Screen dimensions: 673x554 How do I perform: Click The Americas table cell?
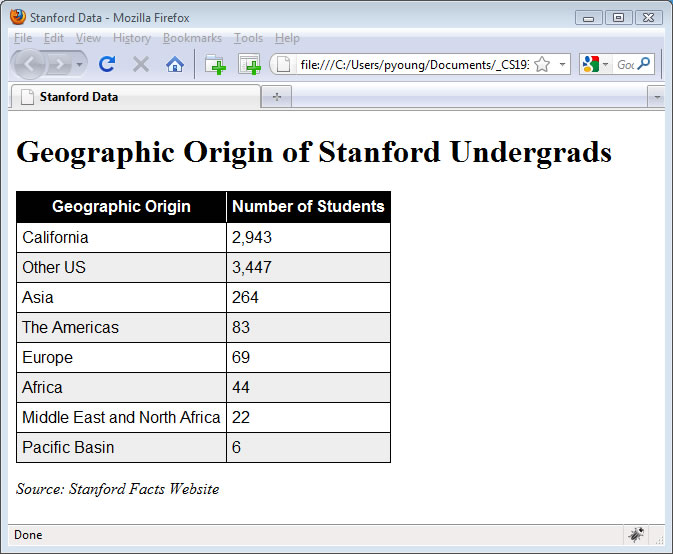pyautogui.click(x=121, y=327)
